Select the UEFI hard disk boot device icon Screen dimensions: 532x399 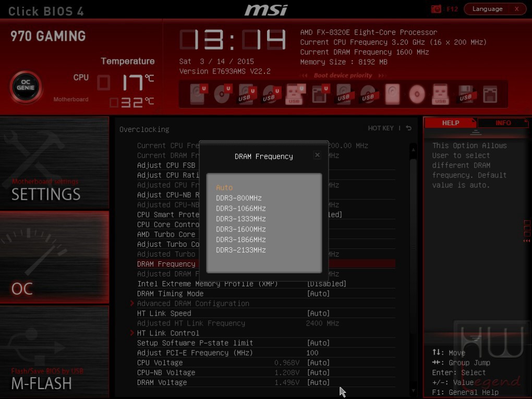[198, 94]
